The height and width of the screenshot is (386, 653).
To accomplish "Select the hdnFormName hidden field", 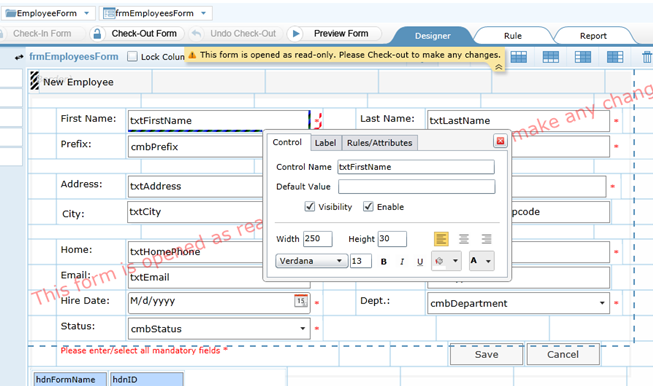I will click(x=70, y=379).
